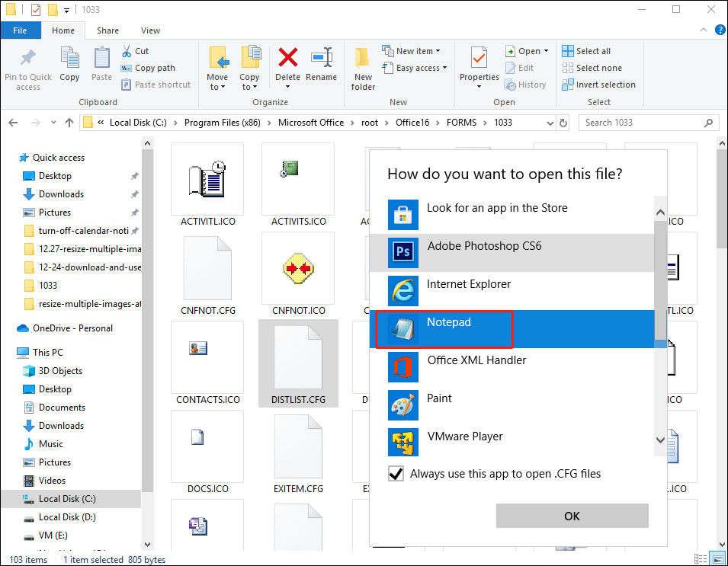
Task: Open recent locations dropdown arrow
Action: [53, 123]
